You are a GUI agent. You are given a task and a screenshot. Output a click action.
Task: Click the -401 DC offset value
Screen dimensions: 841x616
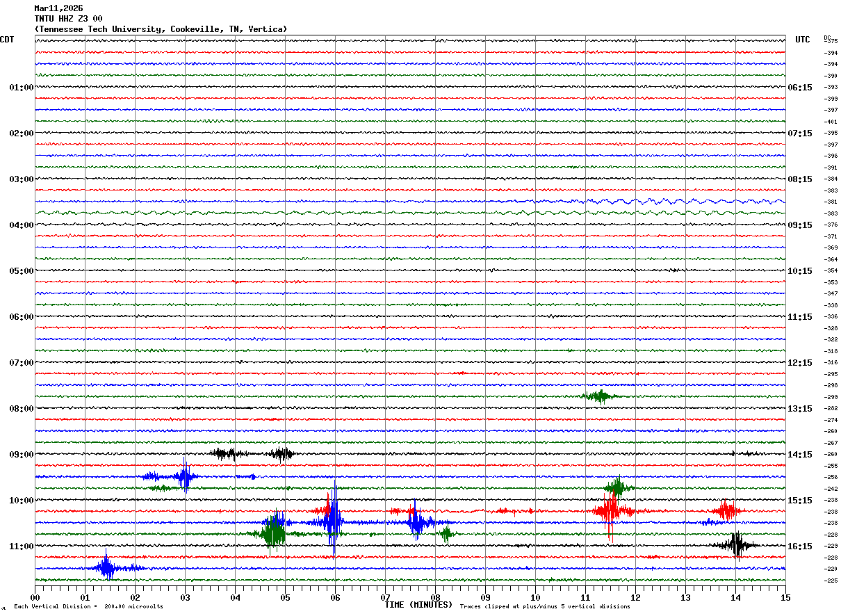[831, 122]
